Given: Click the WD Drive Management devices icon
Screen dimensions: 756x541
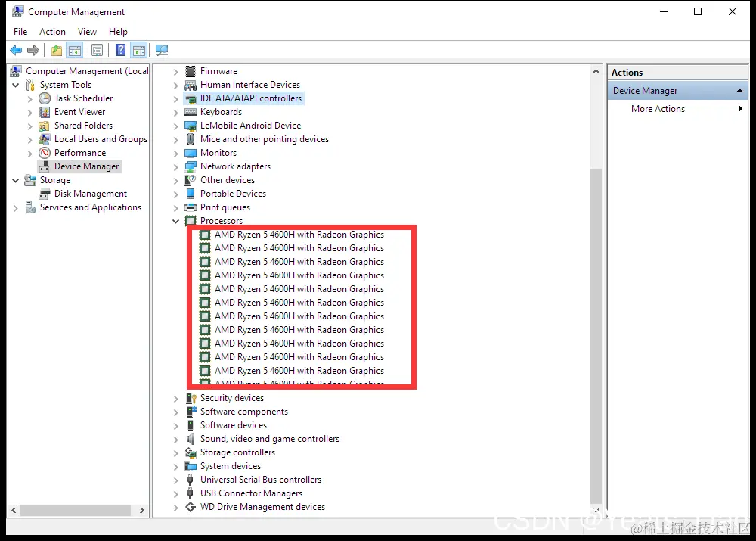Looking at the screenshot, I should (191, 507).
